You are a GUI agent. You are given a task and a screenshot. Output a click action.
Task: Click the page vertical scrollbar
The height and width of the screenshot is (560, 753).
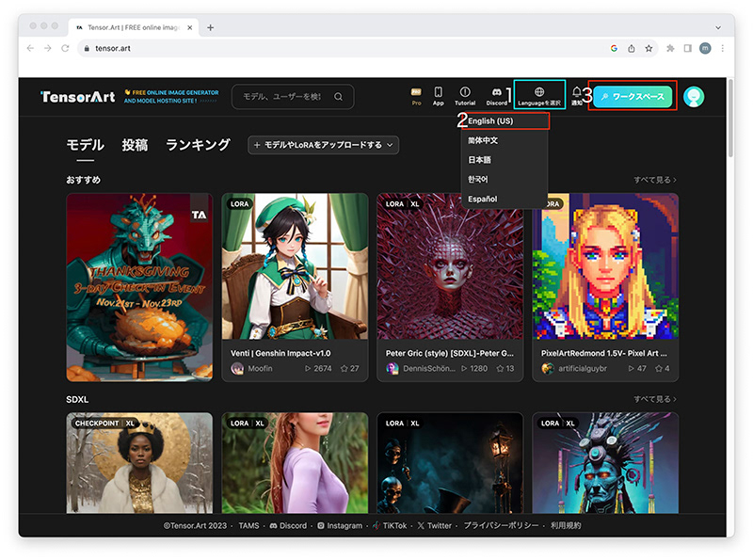[x=730, y=118]
